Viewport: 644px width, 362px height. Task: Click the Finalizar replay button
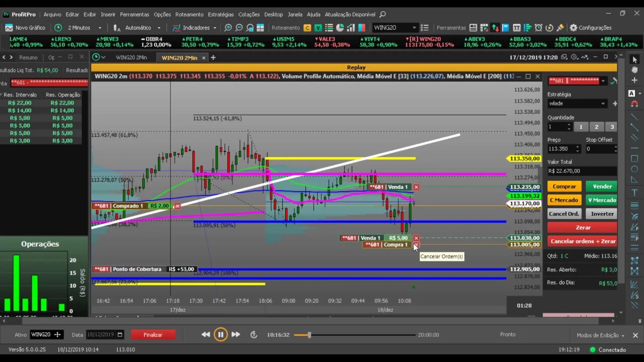click(x=153, y=335)
